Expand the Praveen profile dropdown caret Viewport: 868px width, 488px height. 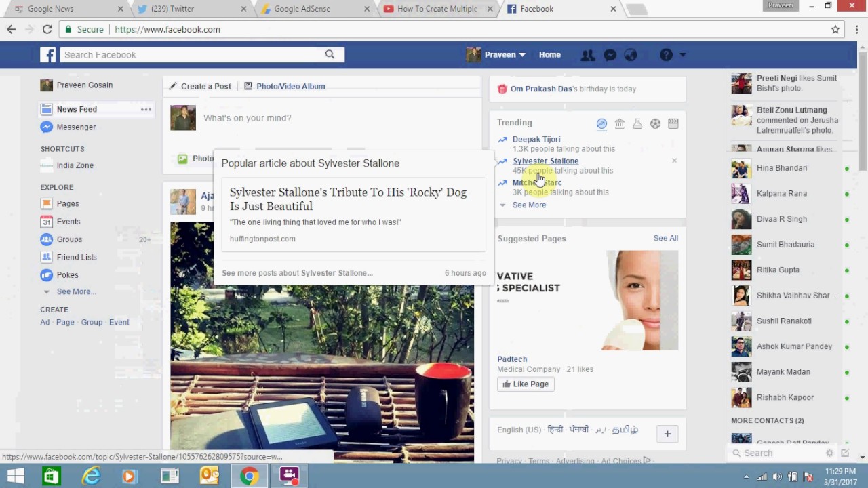click(522, 55)
